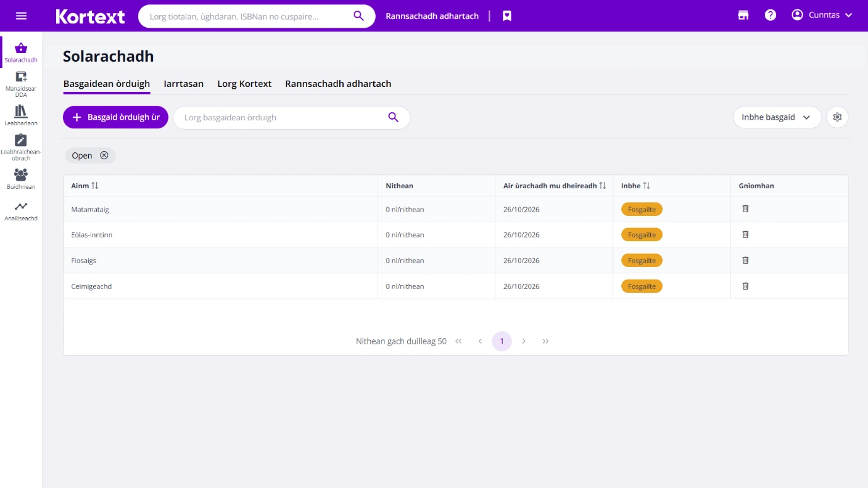Click the Kortext logo

point(90,16)
